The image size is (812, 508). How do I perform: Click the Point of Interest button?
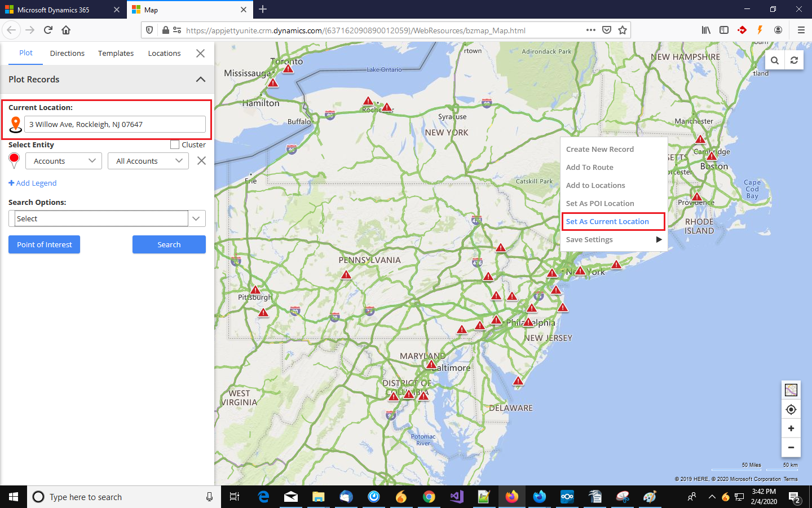pos(44,244)
